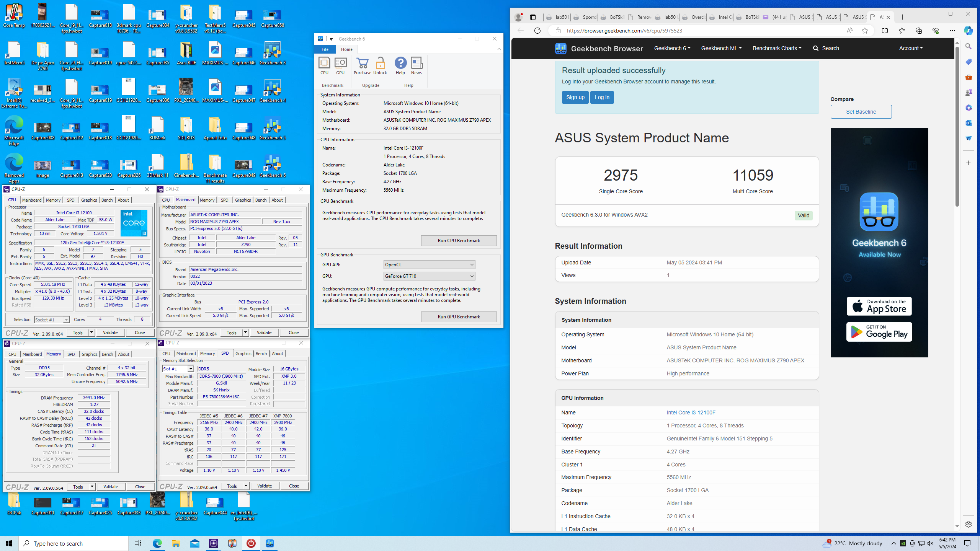
Task: Switch to the Intel C browser tab
Action: 720,17
